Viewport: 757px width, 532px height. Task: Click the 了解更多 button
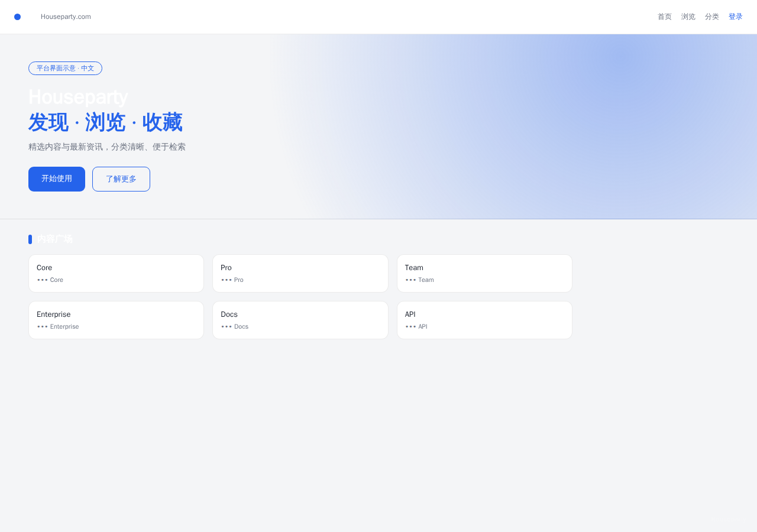[x=121, y=179]
